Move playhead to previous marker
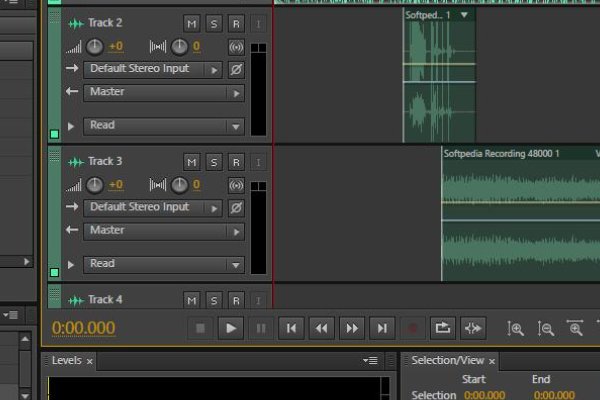This screenshot has height=400, width=600. (291, 327)
